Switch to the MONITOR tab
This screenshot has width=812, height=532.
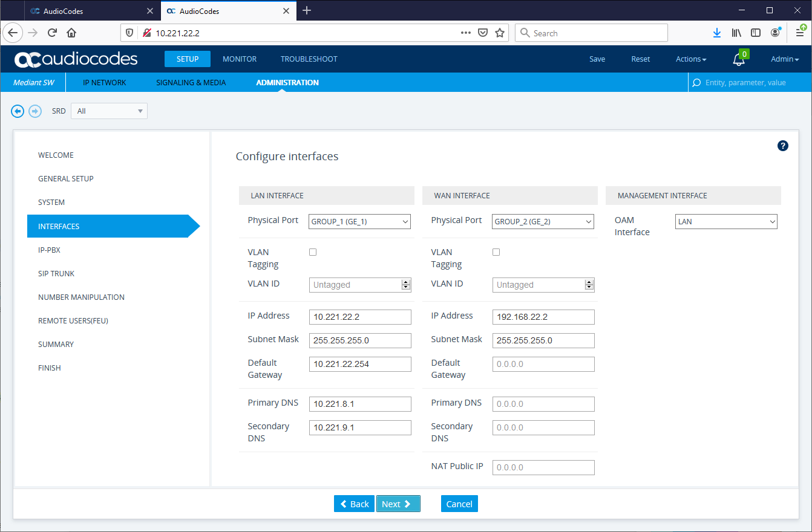(240, 59)
